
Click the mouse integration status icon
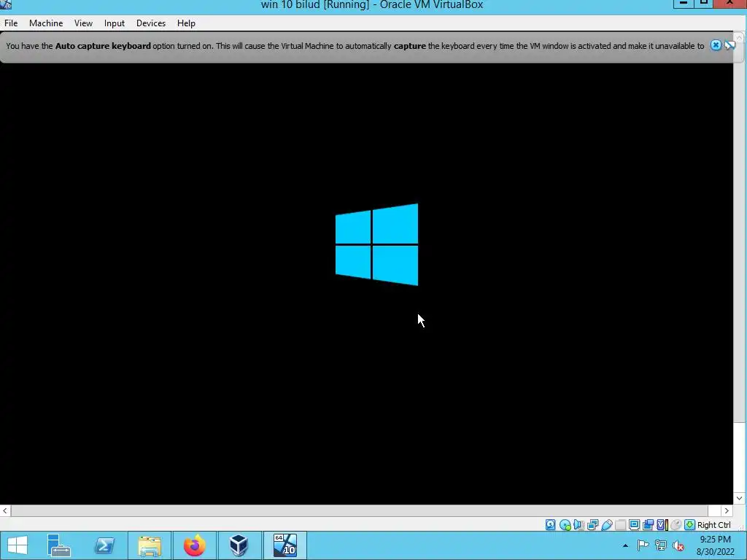point(676,525)
